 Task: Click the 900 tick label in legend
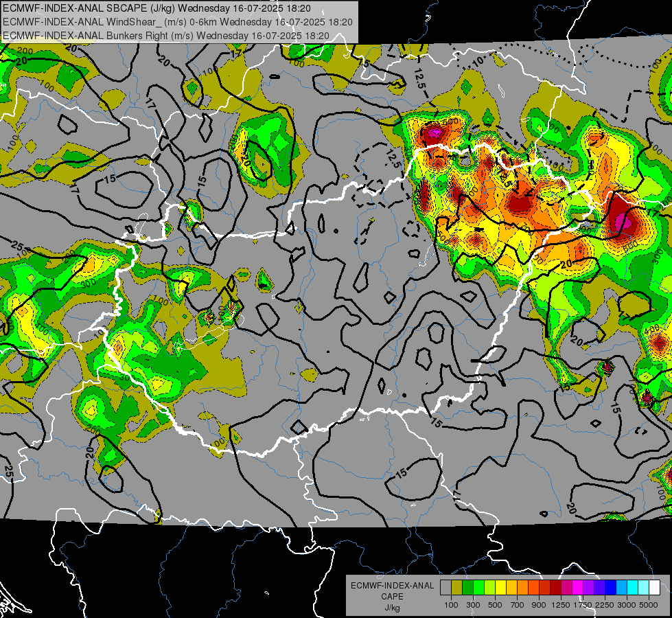(539, 605)
